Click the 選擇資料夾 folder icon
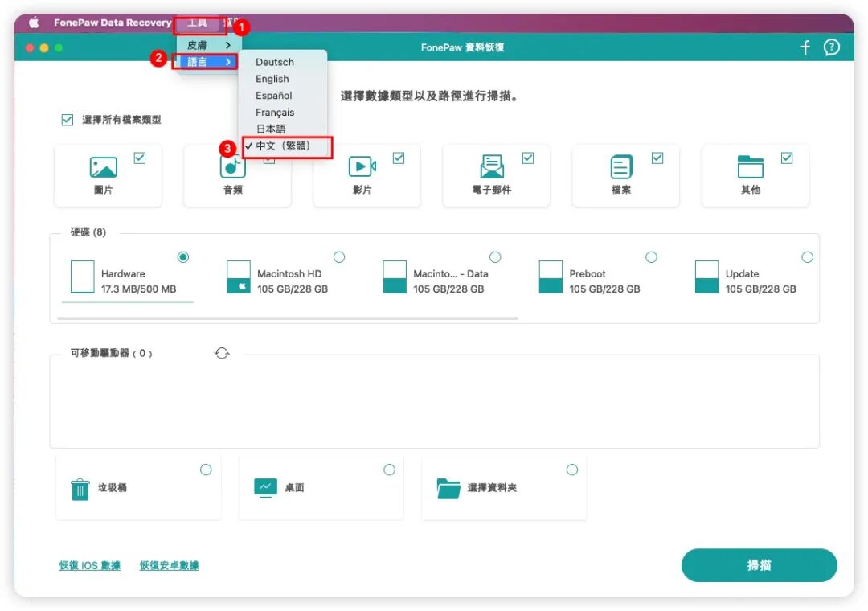The image size is (868, 611). click(448, 489)
